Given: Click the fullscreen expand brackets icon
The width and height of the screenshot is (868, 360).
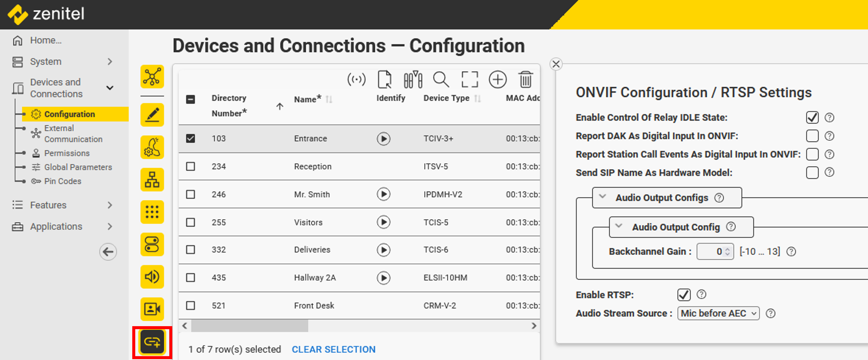Looking at the screenshot, I should point(469,79).
